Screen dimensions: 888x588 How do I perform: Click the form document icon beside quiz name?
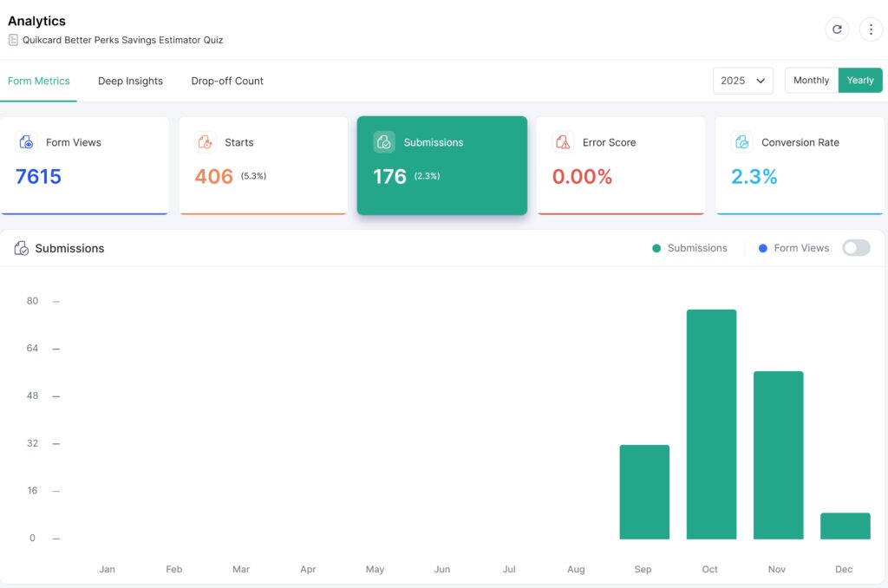(13, 40)
